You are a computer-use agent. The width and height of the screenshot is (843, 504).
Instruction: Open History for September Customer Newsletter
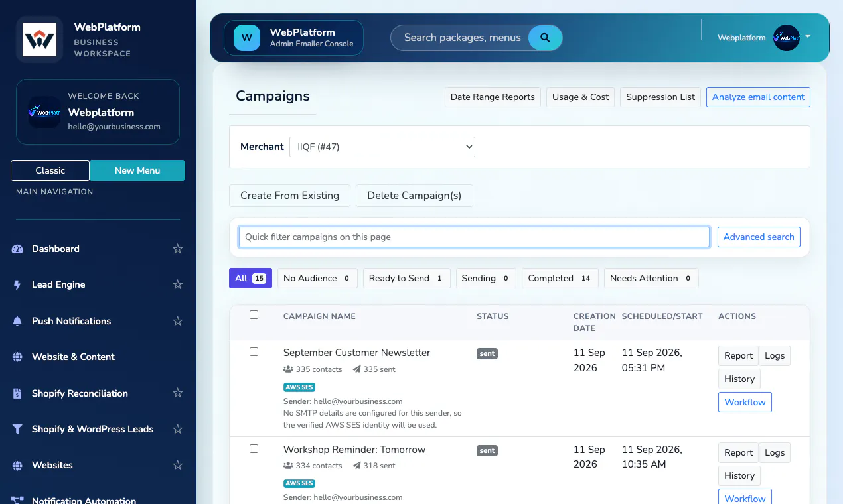[739, 379]
